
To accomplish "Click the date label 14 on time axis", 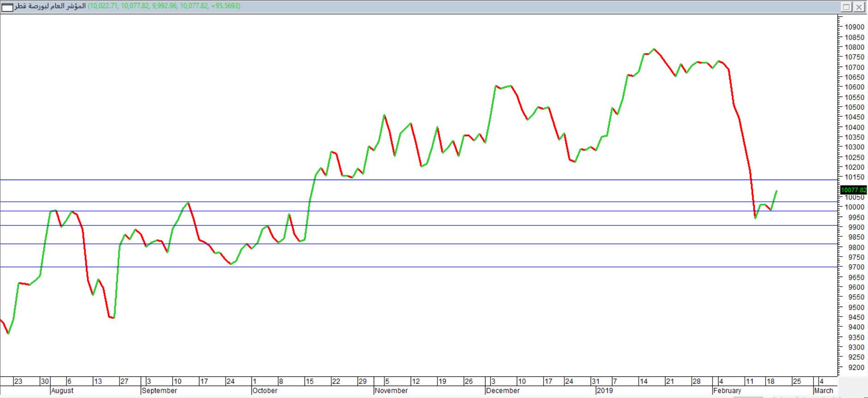I will click(644, 381).
